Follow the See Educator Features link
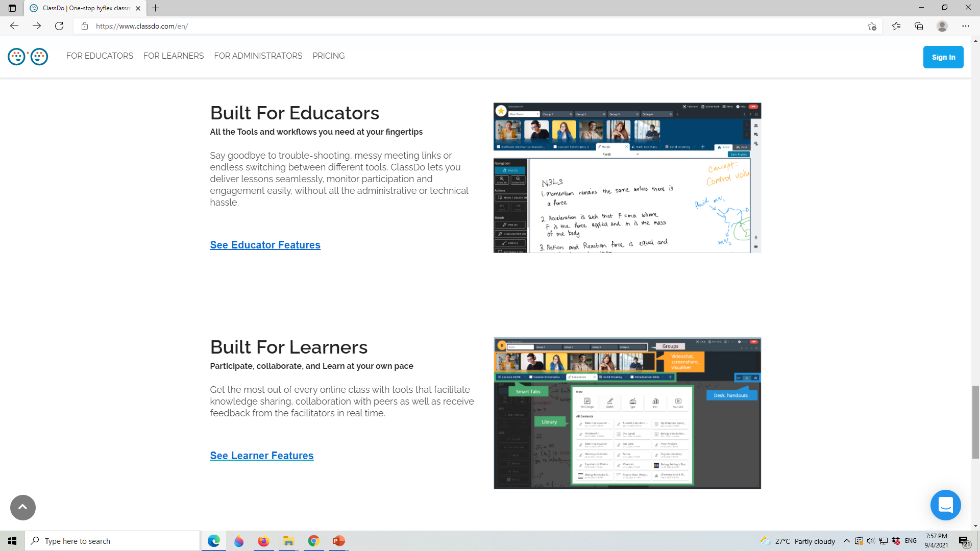The image size is (980, 551). pyautogui.click(x=265, y=245)
